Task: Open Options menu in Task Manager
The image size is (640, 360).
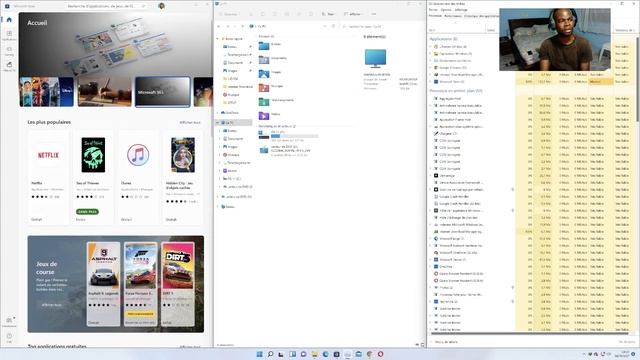Action: [x=446, y=10]
